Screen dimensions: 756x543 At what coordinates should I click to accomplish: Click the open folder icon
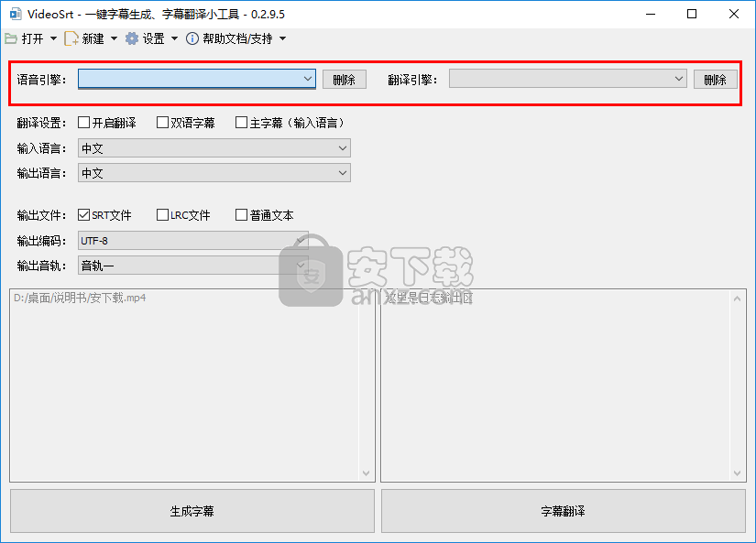click(11, 38)
